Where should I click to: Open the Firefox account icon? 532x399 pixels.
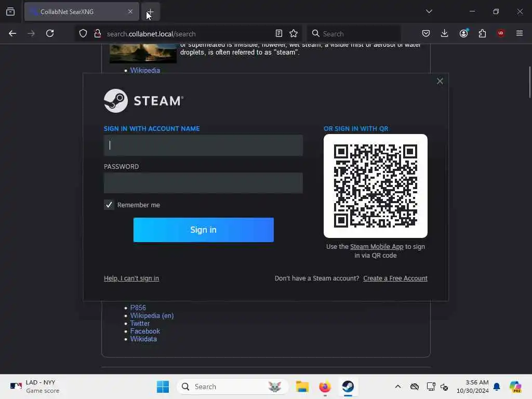[463, 33]
